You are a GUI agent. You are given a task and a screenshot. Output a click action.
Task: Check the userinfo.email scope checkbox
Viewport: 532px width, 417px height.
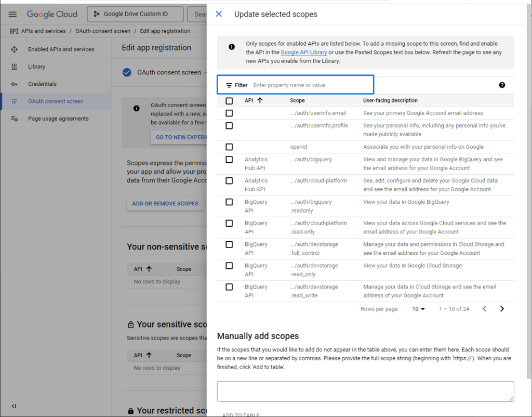[x=229, y=113]
